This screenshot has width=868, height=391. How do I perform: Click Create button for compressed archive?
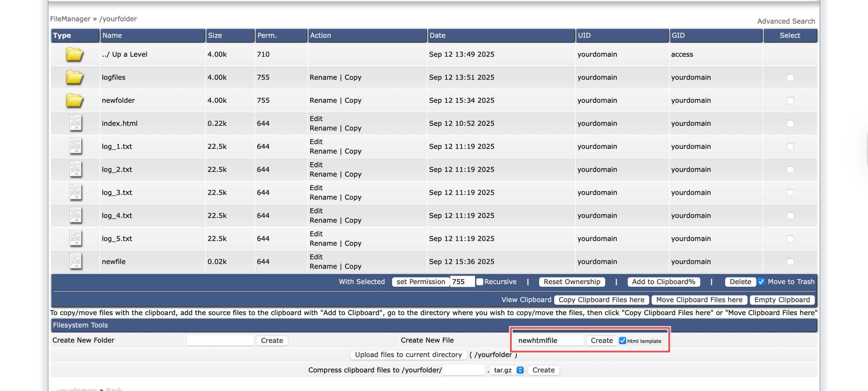click(x=543, y=370)
